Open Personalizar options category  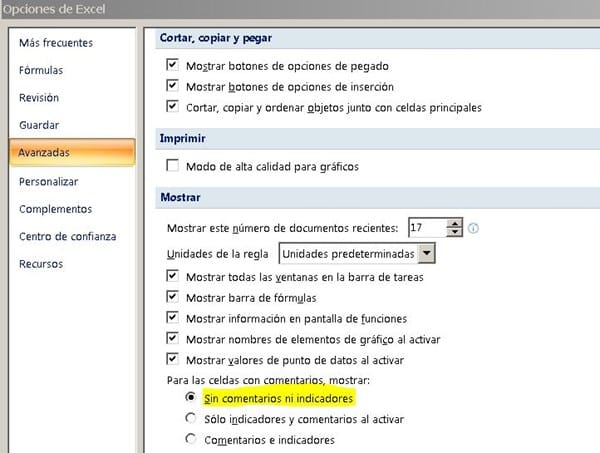49,182
